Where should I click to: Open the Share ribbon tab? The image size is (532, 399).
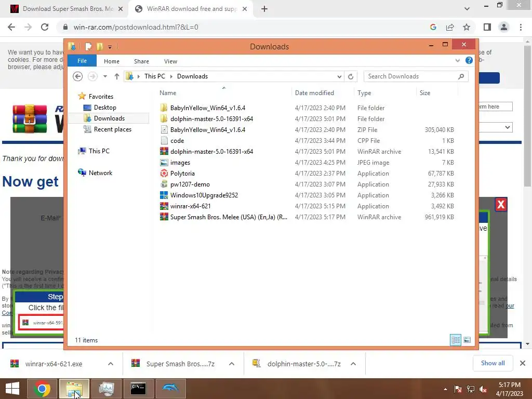click(141, 61)
